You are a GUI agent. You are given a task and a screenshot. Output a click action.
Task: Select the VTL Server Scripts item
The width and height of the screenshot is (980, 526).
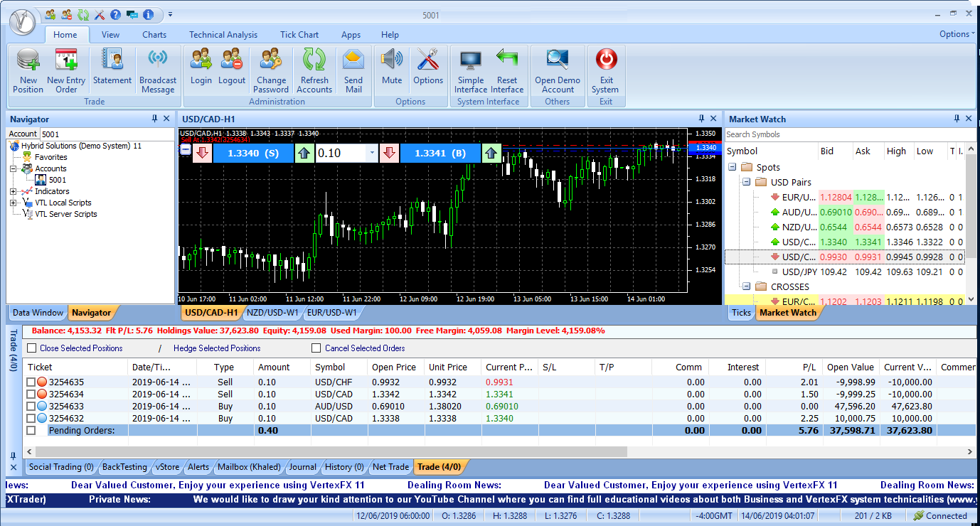[x=65, y=214]
